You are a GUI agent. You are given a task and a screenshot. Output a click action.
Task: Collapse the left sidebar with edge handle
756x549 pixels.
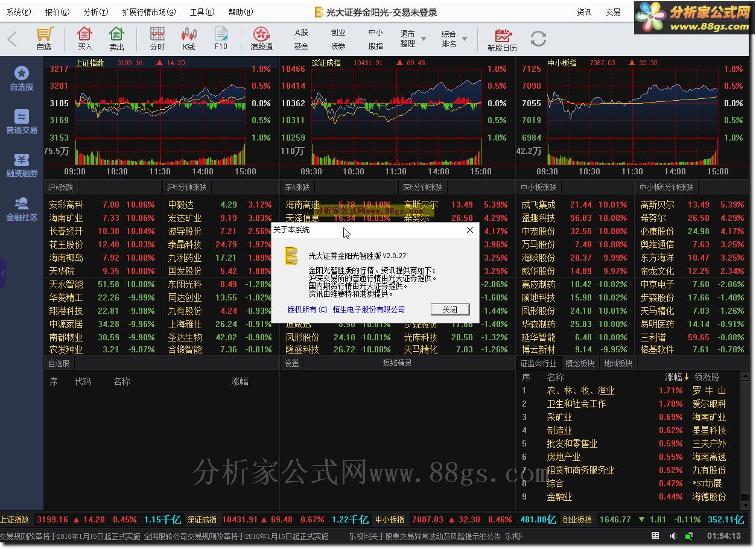point(2,274)
